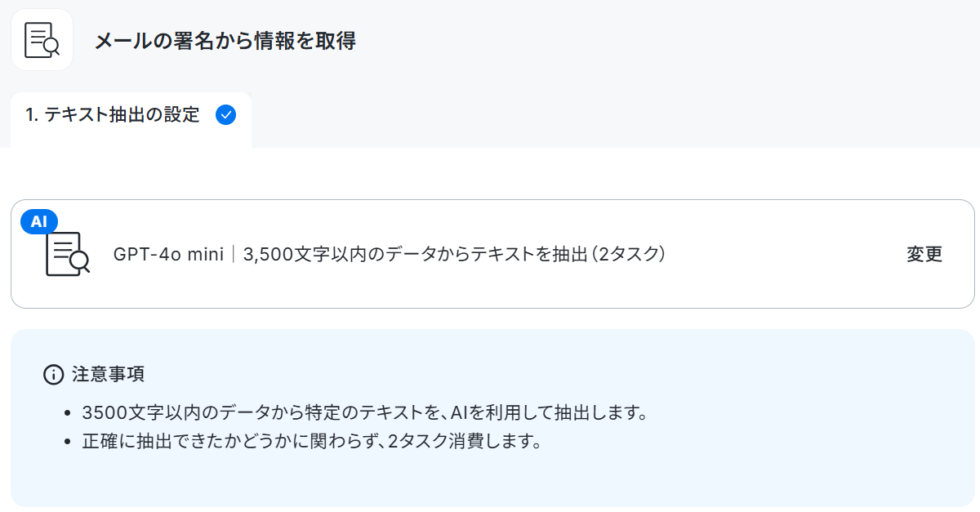Click the 変更 button on the AI card
The image size is (980, 512).
[x=924, y=254]
